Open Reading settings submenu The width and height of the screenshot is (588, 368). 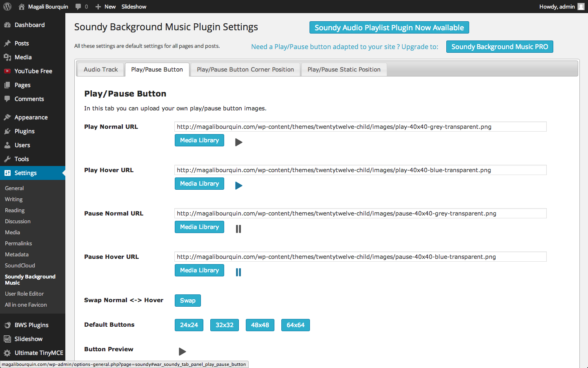pyautogui.click(x=15, y=210)
